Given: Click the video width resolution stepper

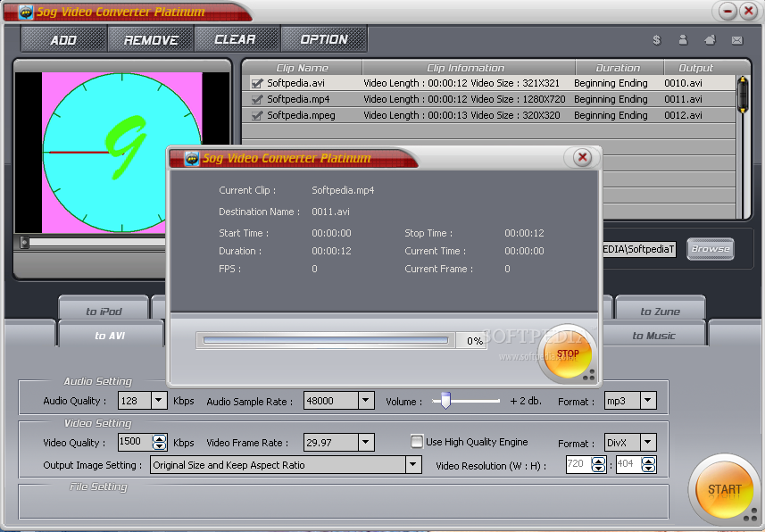Looking at the screenshot, I should (x=599, y=464).
